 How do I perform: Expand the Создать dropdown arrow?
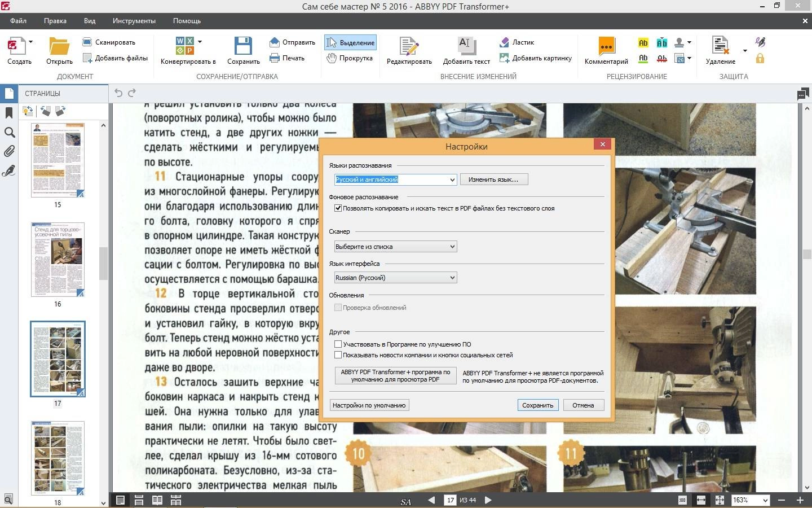coord(30,42)
